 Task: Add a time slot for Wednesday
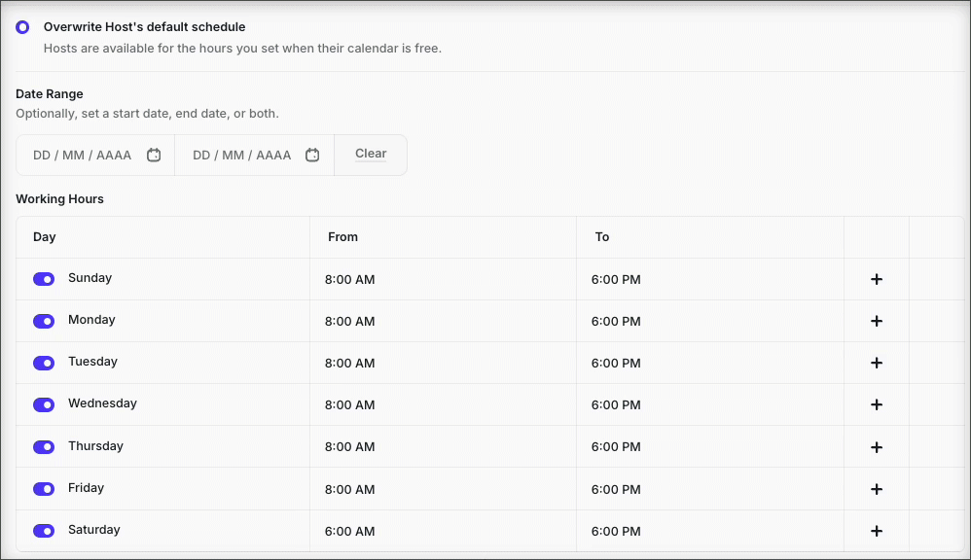(x=877, y=404)
